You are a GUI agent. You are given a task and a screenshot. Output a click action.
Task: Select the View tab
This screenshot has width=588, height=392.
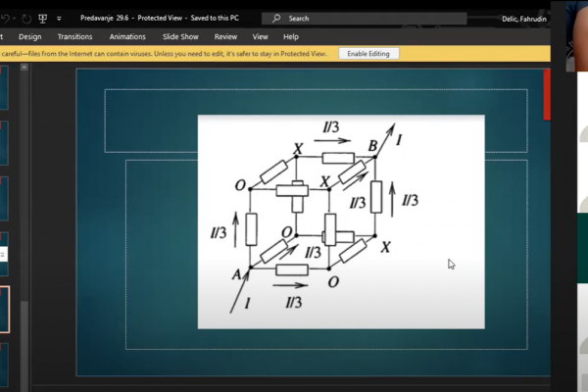[260, 36]
